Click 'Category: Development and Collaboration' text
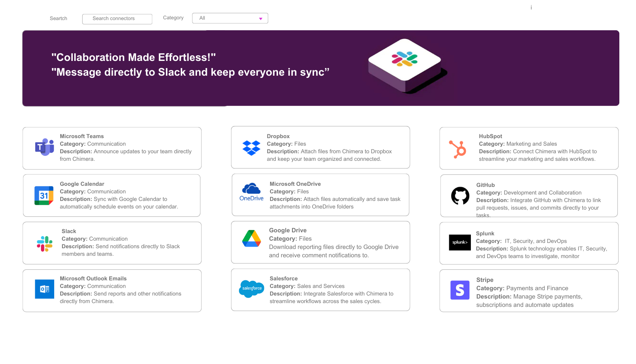 click(x=529, y=193)
